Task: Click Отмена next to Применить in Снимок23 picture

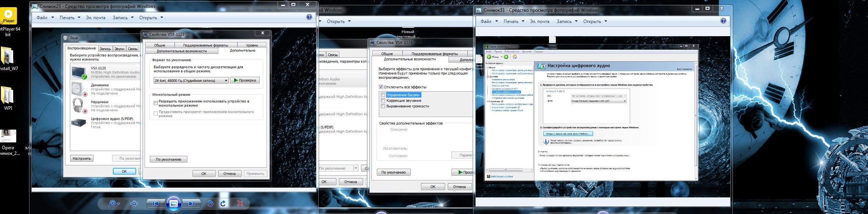Action: point(229,174)
